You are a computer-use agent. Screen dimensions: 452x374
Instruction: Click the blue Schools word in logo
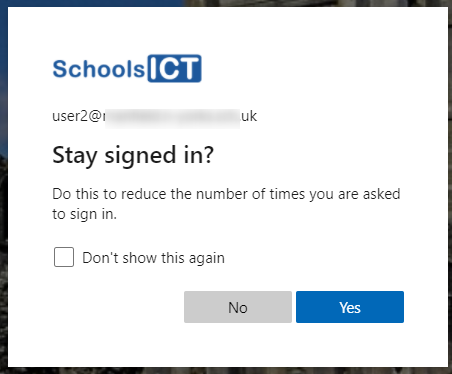(99, 69)
